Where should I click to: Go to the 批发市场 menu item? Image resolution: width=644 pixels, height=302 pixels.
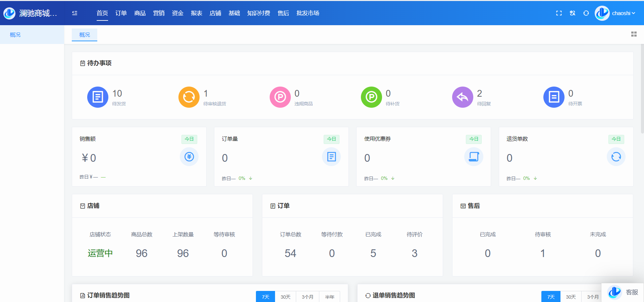click(x=308, y=13)
